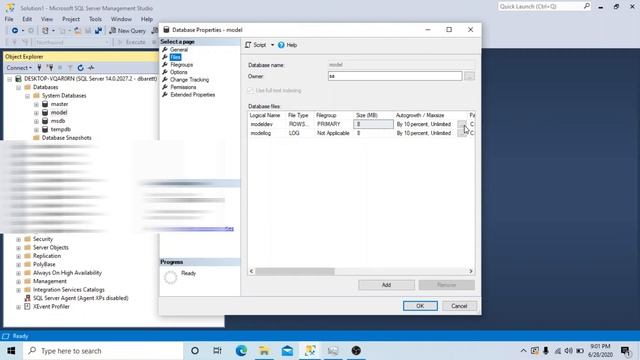
Task: Toggle Use full-text indexing checkbox
Action: [251, 91]
